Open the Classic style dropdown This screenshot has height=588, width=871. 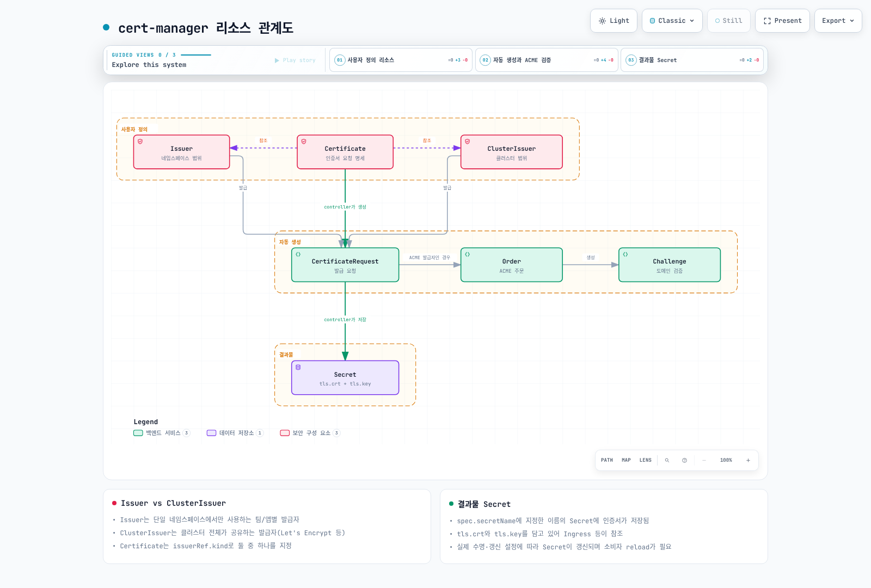click(x=672, y=21)
